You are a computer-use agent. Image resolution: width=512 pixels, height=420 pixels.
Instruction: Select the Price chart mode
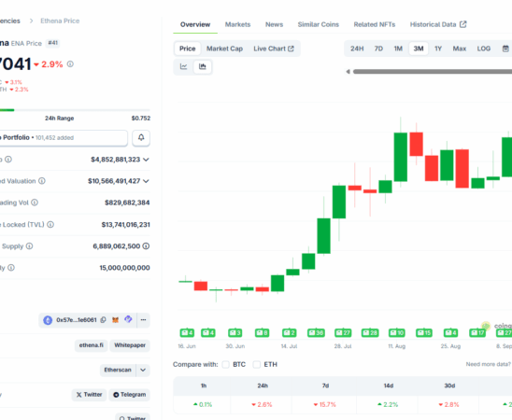click(x=188, y=49)
